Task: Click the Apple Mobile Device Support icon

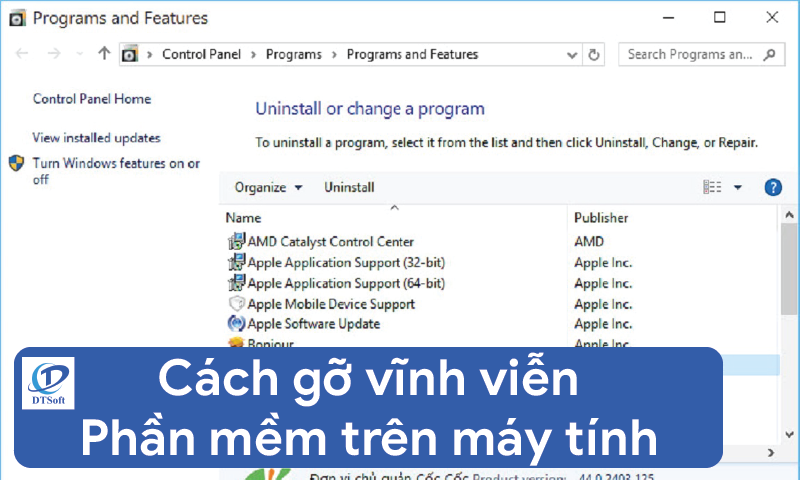Action: [x=236, y=304]
